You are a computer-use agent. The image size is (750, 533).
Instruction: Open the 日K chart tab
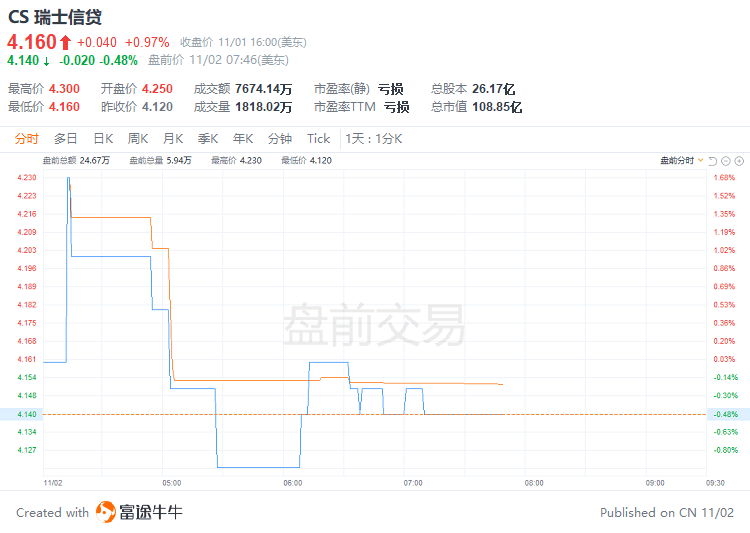point(103,139)
